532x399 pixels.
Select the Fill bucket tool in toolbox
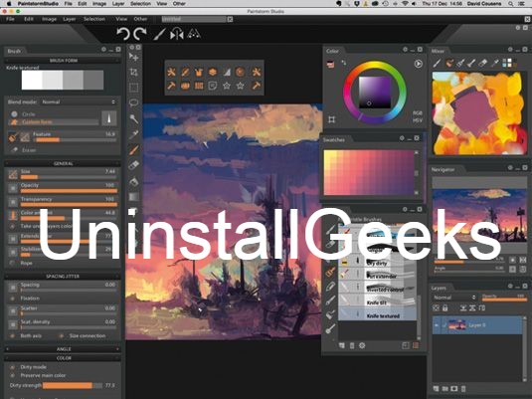(x=133, y=181)
